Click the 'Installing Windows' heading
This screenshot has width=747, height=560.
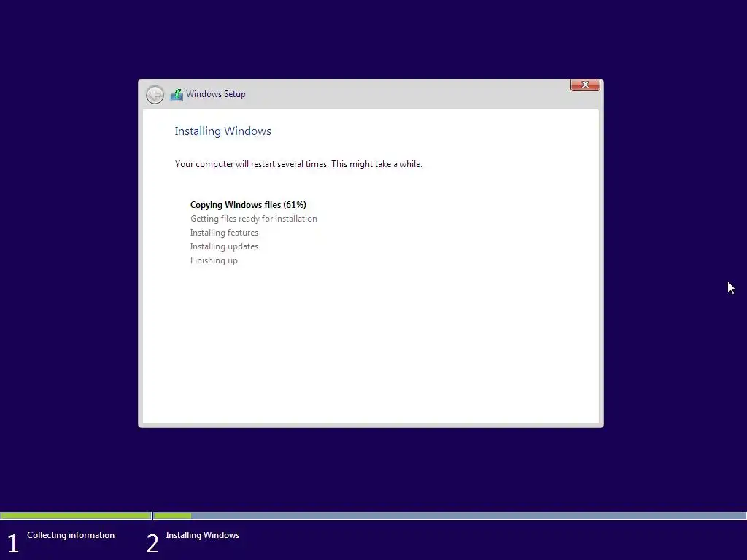pyautogui.click(x=223, y=131)
